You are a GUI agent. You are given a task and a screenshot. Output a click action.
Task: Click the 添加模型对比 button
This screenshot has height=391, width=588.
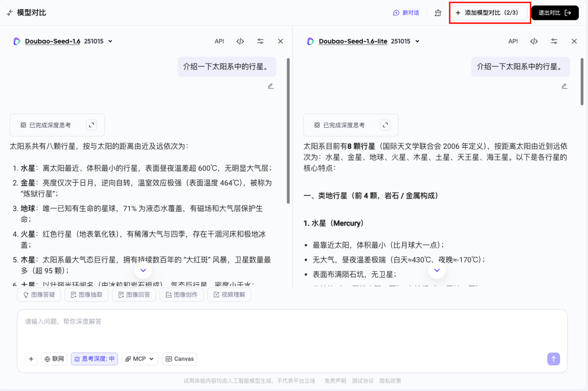(x=490, y=13)
